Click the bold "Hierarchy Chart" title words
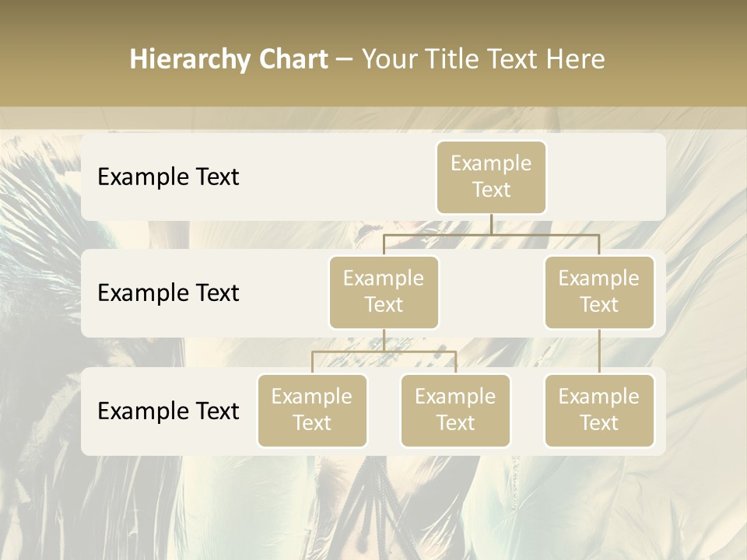Screen dimensions: 747x560 pyautogui.click(x=229, y=59)
